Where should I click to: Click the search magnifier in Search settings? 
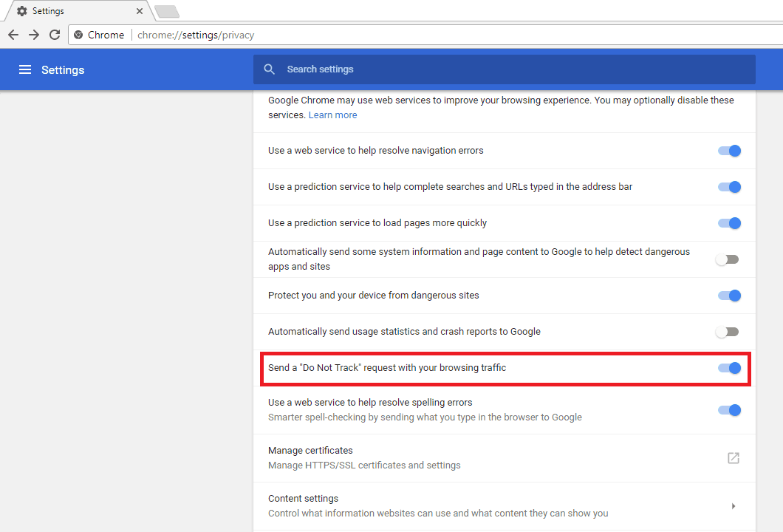(x=269, y=69)
